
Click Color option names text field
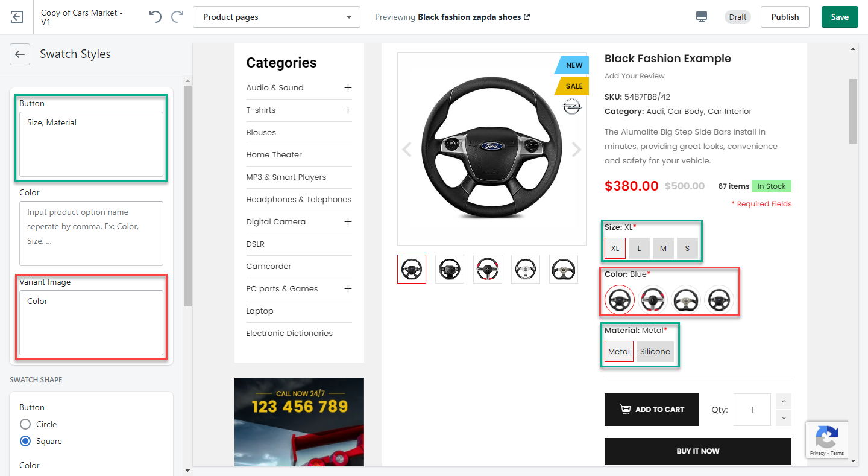pos(92,233)
